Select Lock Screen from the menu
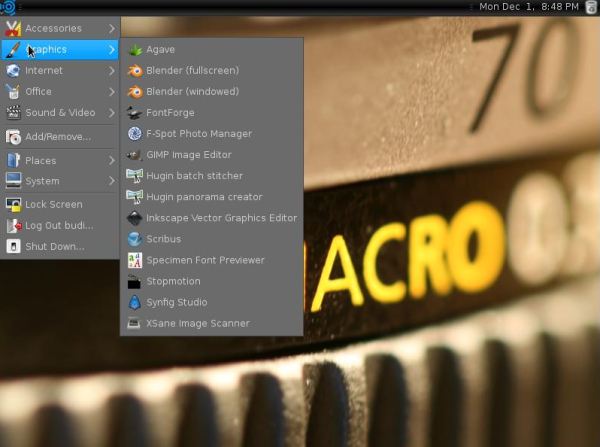 coord(60,205)
